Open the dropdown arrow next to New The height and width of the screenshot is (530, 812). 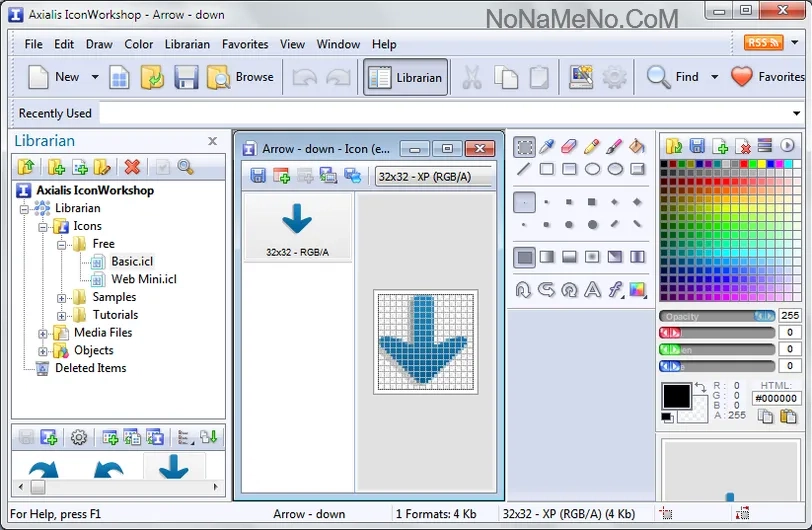coord(95,77)
